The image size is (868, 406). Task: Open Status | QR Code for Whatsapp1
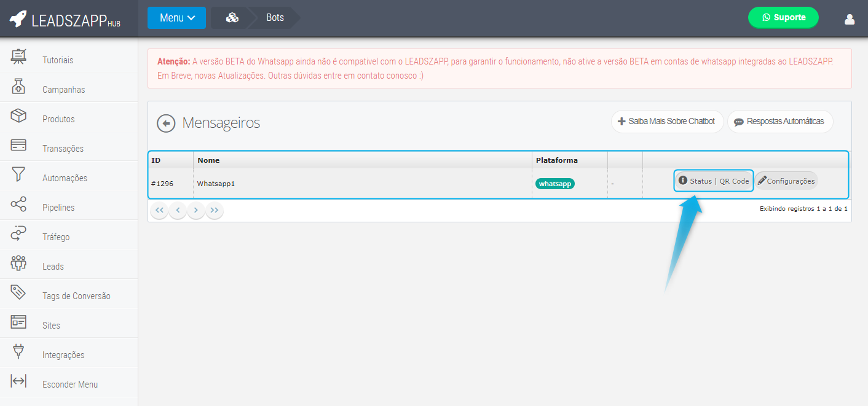point(713,181)
